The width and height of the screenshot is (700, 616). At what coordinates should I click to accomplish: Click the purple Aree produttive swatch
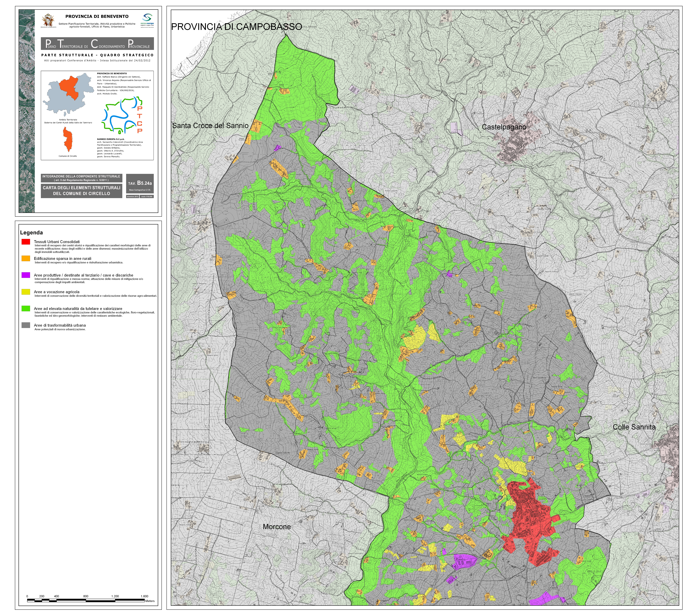point(26,275)
